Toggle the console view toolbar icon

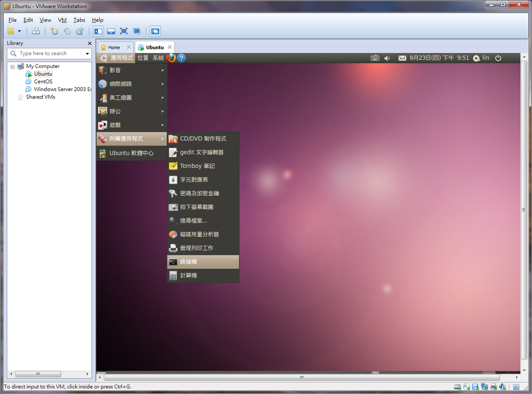pyautogui.click(x=155, y=31)
